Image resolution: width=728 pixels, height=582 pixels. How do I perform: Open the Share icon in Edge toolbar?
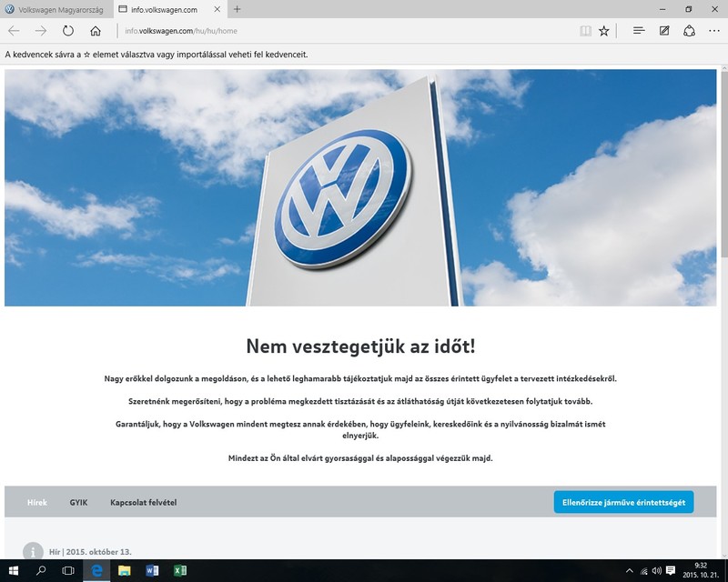point(689,31)
